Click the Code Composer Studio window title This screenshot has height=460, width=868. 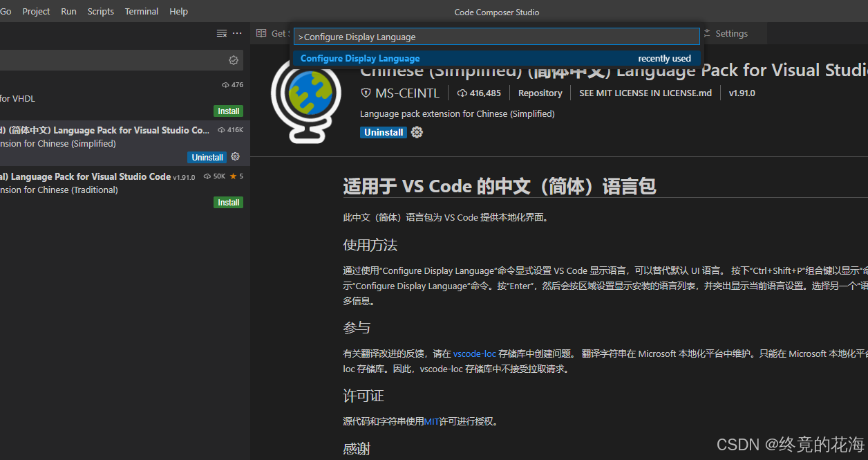pos(497,12)
